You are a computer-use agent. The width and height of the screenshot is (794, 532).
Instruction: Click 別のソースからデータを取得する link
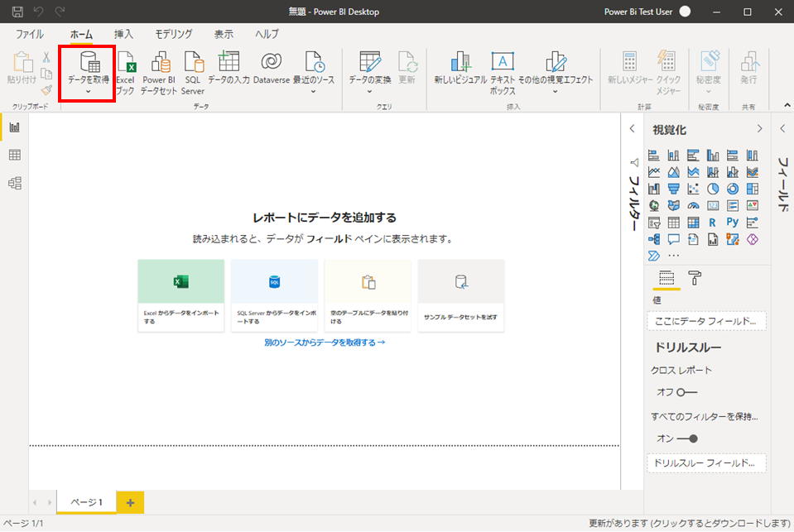[x=325, y=342]
